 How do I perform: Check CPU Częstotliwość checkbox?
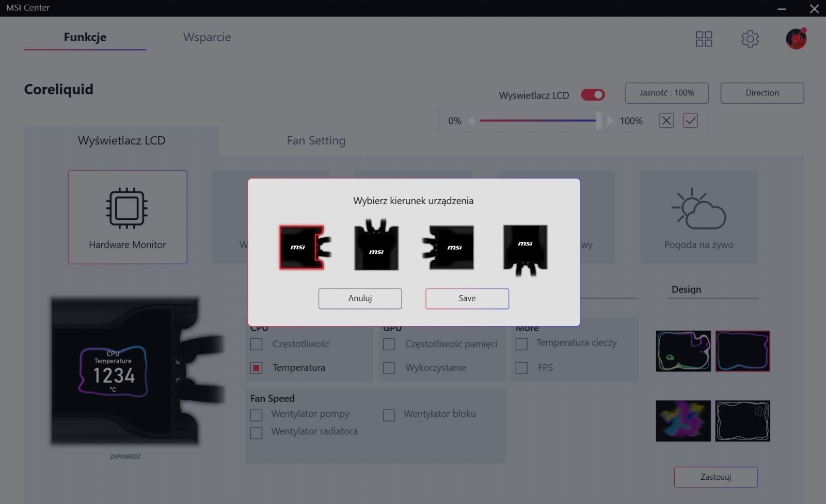point(256,344)
